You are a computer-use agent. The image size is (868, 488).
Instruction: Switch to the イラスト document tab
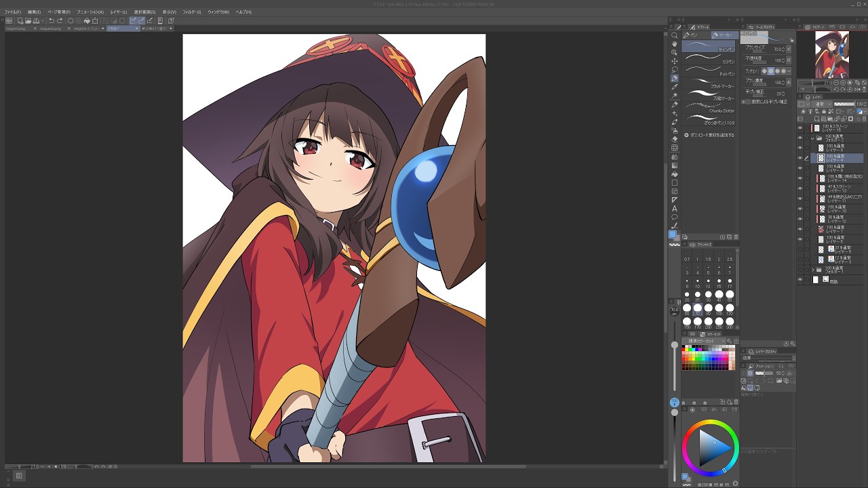[123, 28]
